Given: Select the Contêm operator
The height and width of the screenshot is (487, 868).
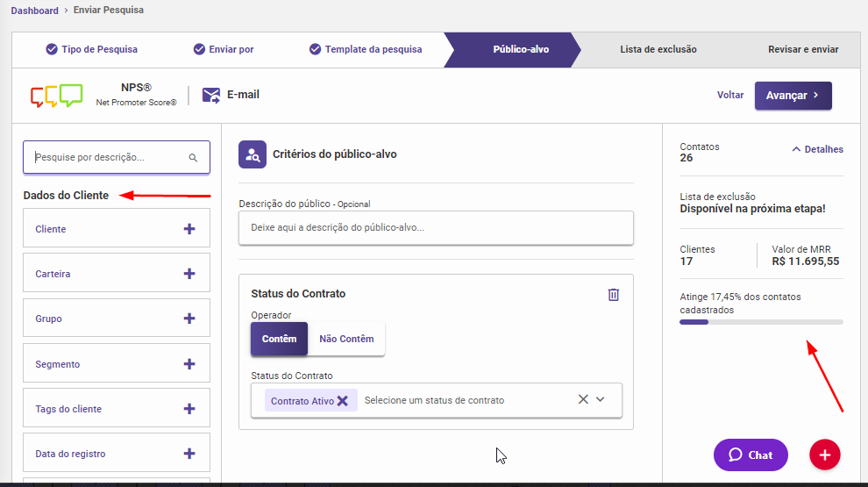Looking at the screenshot, I should click(x=279, y=339).
